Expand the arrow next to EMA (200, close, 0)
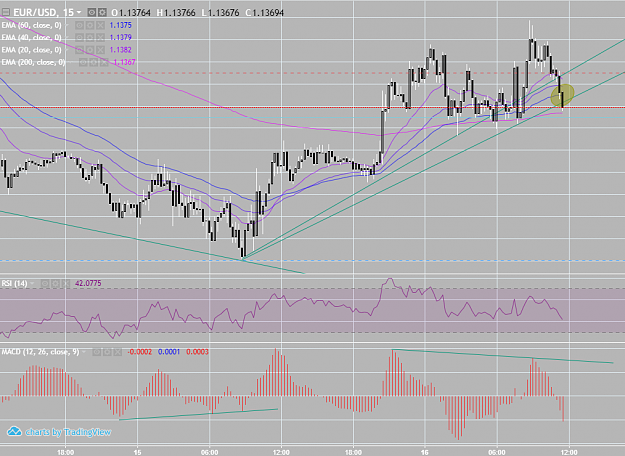Viewport: 625px width, 456px height. tap(70, 62)
